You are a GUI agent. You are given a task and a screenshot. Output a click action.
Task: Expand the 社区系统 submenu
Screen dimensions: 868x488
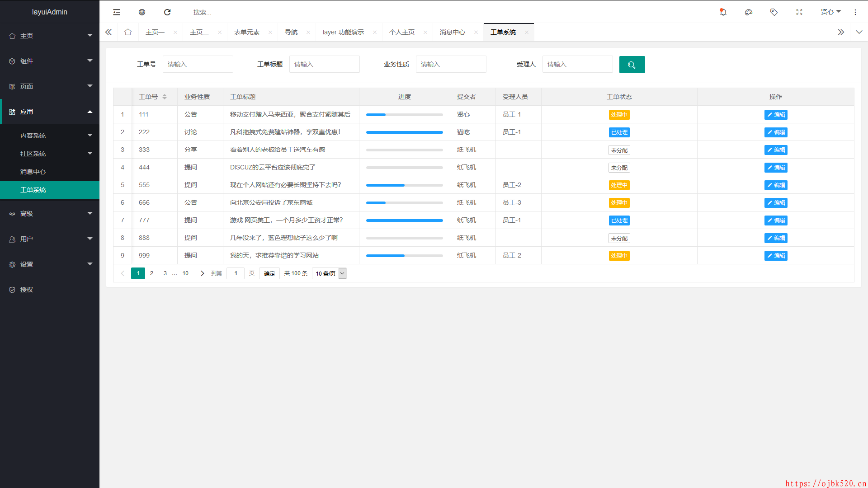click(50, 154)
